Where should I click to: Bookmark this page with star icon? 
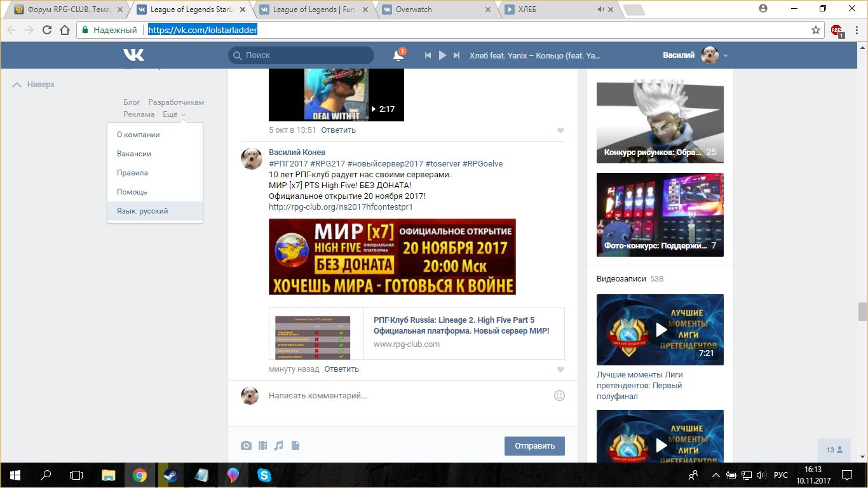[x=816, y=30]
